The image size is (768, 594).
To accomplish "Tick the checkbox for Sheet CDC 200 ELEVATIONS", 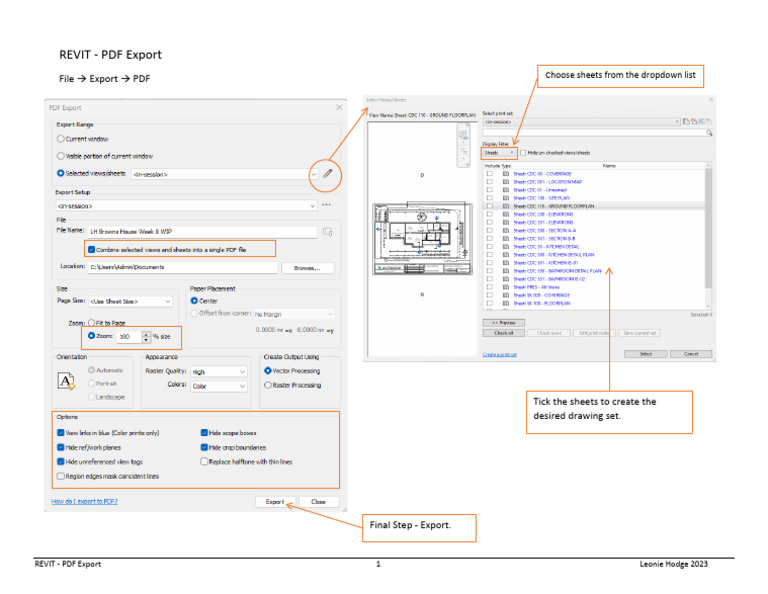I will tap(489, 214).
